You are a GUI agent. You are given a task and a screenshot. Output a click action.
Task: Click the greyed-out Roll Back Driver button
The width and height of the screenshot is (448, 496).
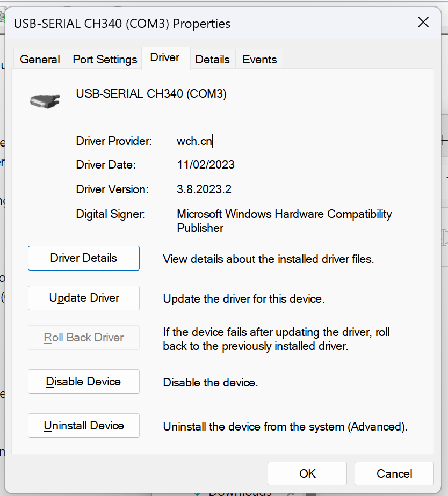pos(83,338)
